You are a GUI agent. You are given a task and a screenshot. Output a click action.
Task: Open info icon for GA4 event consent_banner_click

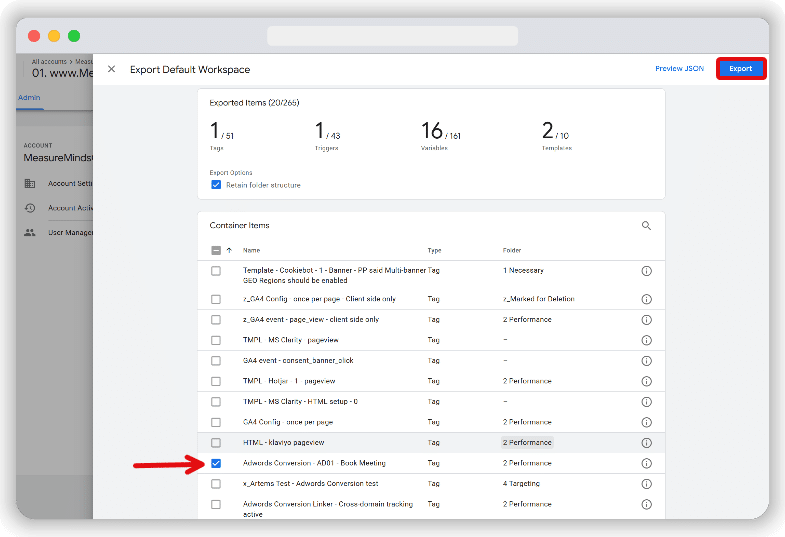646,361
